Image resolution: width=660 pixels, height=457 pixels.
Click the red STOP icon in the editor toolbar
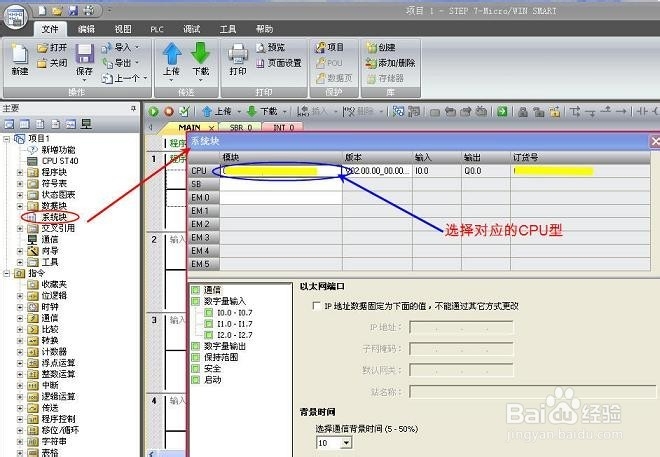coord(169,112)
